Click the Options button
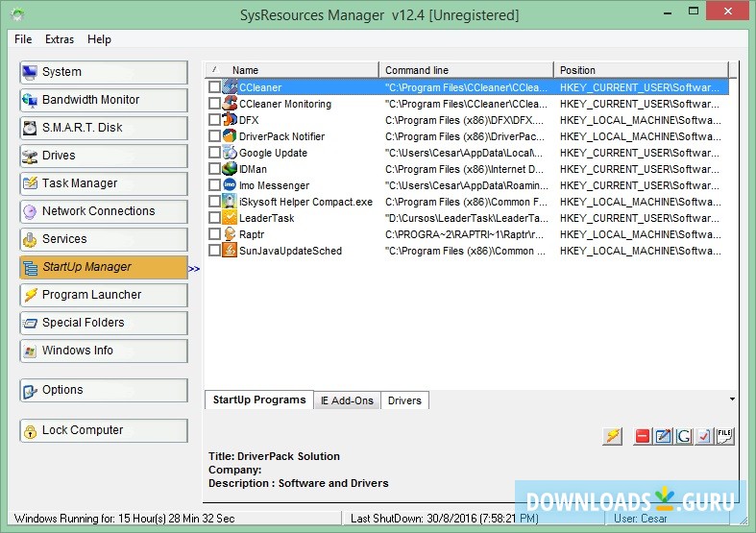 pos(104,390)
